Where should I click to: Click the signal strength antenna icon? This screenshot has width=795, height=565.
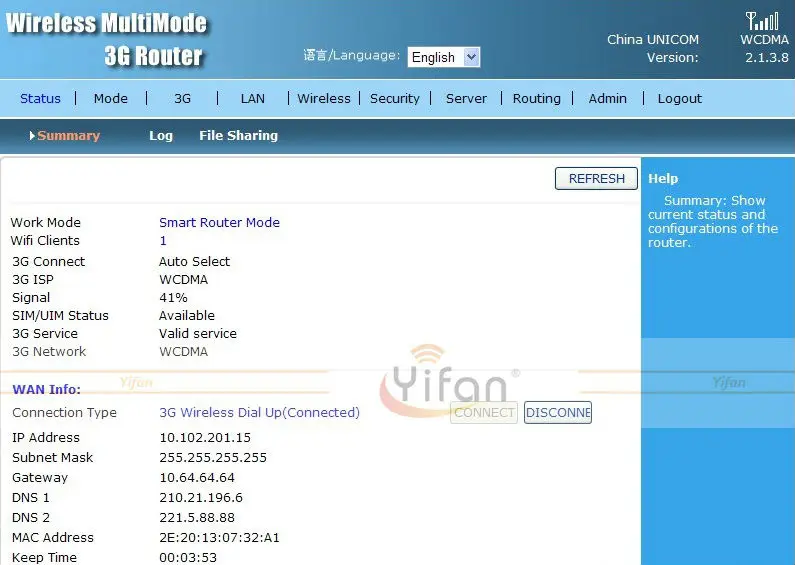762,21
